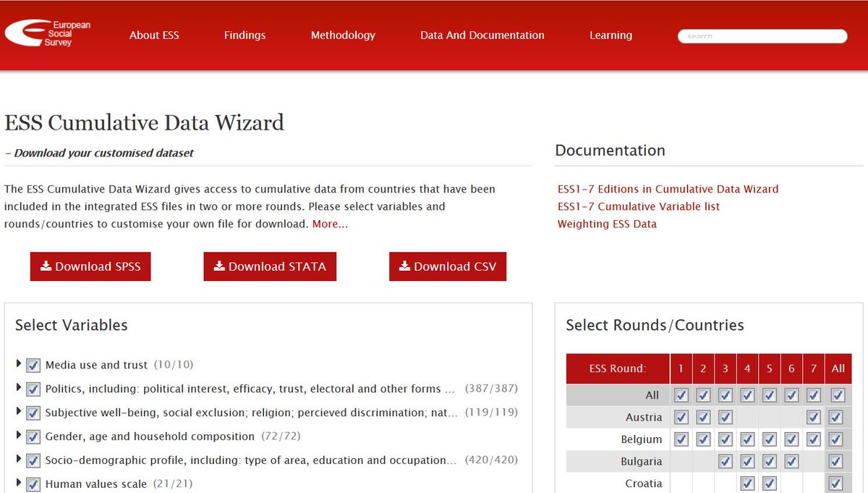Open the About ESS menu
The height and width of the screenshot is (493, 868).
coord(154,35)
